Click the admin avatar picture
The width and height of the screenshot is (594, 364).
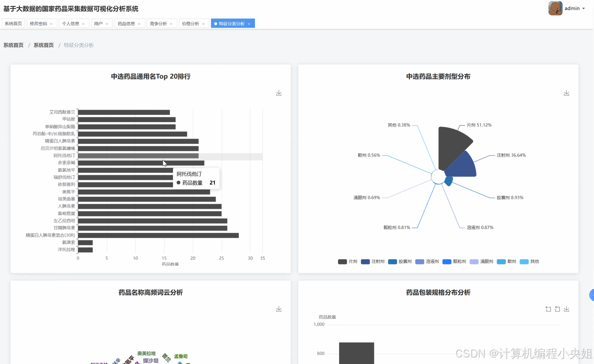[555, 8]
